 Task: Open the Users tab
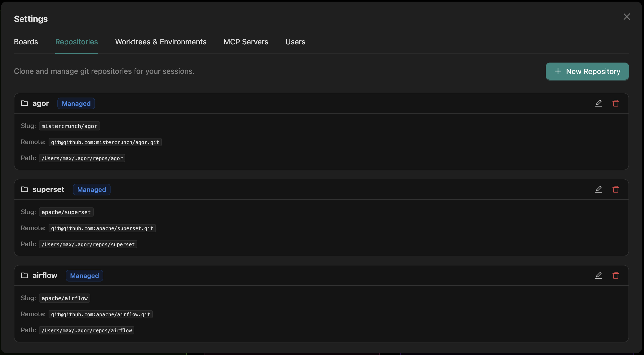pos(295,42)
